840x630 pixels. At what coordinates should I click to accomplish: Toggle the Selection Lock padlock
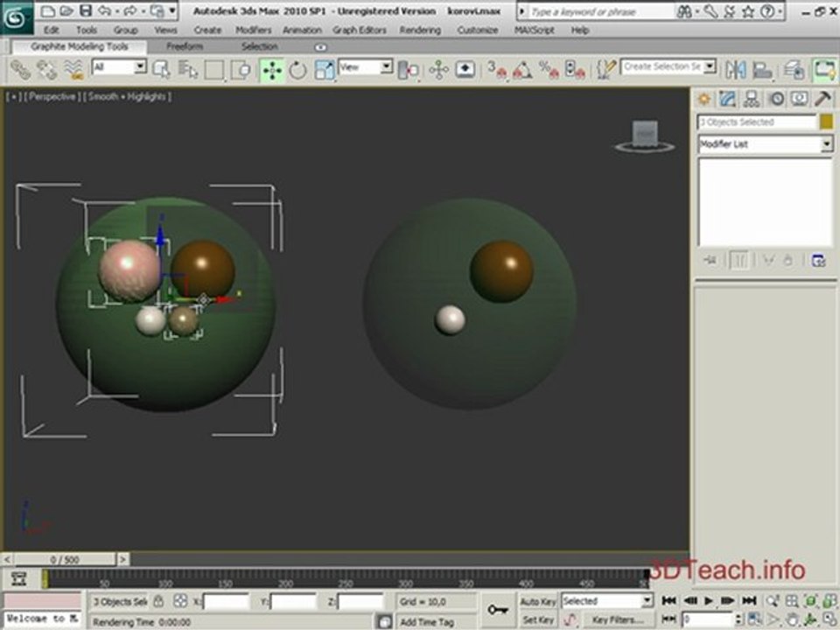pos(158,601)
